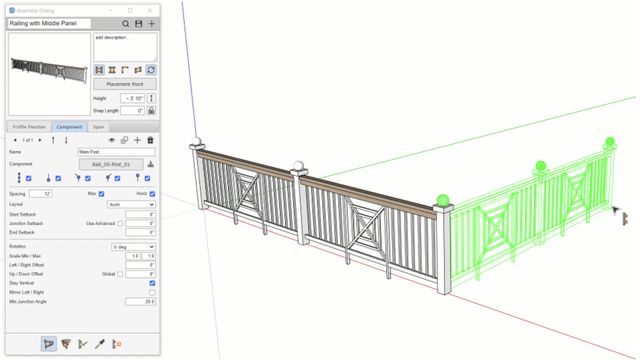Open the Layout dropdown set to Auto
The height and width of the screenshot is (360, 640).
tap(131, 204)
